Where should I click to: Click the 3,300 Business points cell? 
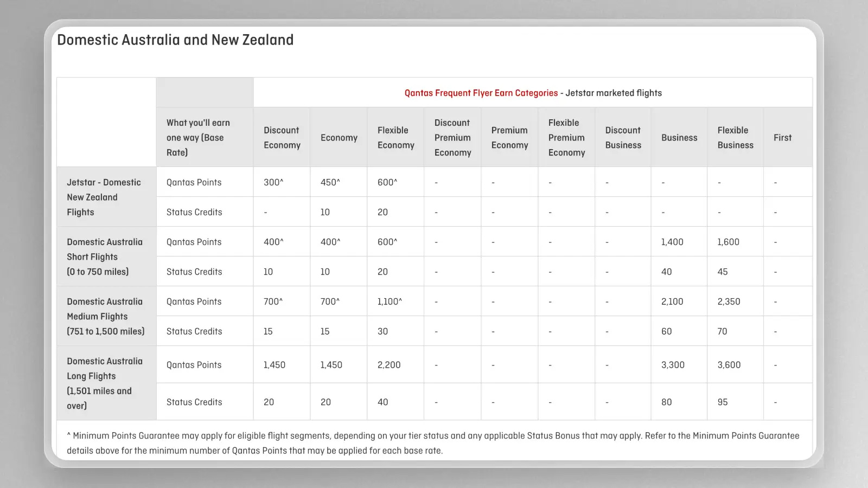point(679,365)
